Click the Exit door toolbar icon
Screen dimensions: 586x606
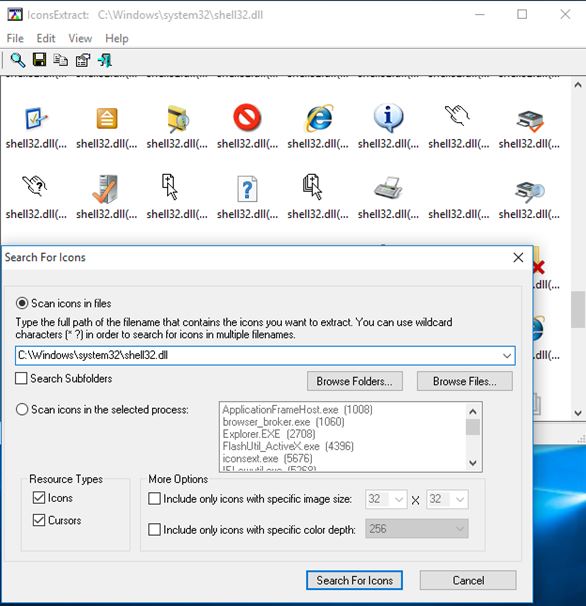pyautogui.click(x=104, y=60)
